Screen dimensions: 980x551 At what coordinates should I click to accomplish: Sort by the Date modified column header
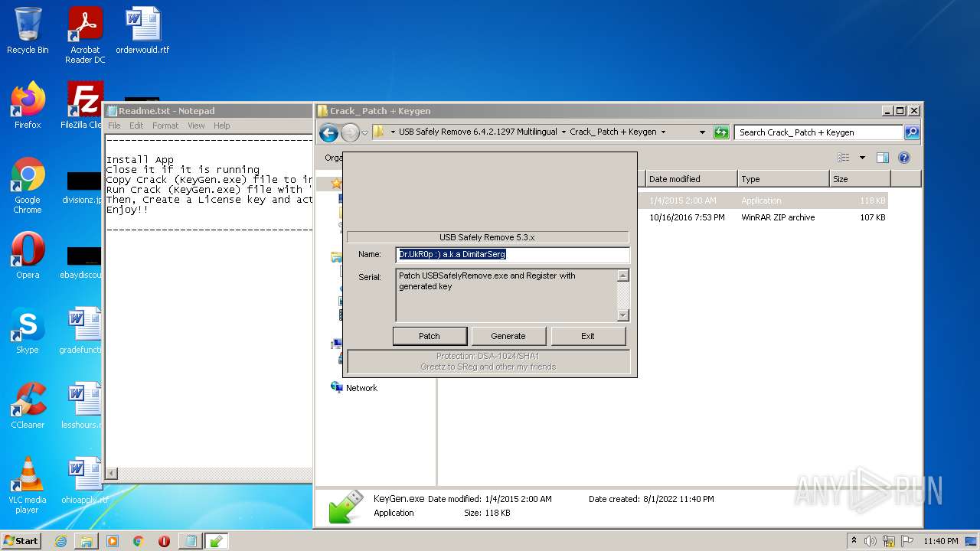click(x=691, y=179)
